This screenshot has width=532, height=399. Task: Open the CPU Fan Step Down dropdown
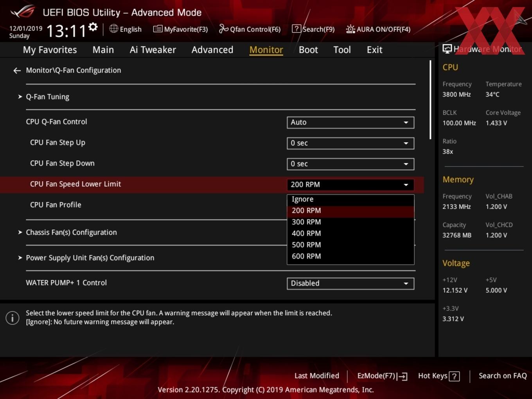(350, 164)
